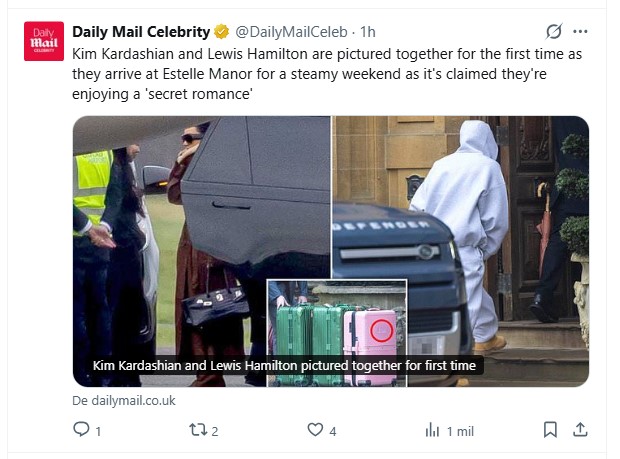Open the Grok explain-post icon
This screenshot has height=459, width=620.
(x=554, y=32)
